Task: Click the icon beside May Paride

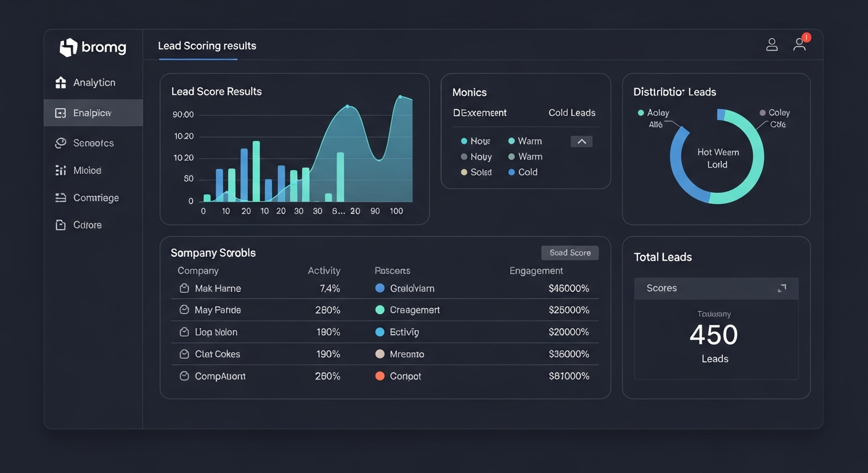Action: tap(184, 310)
